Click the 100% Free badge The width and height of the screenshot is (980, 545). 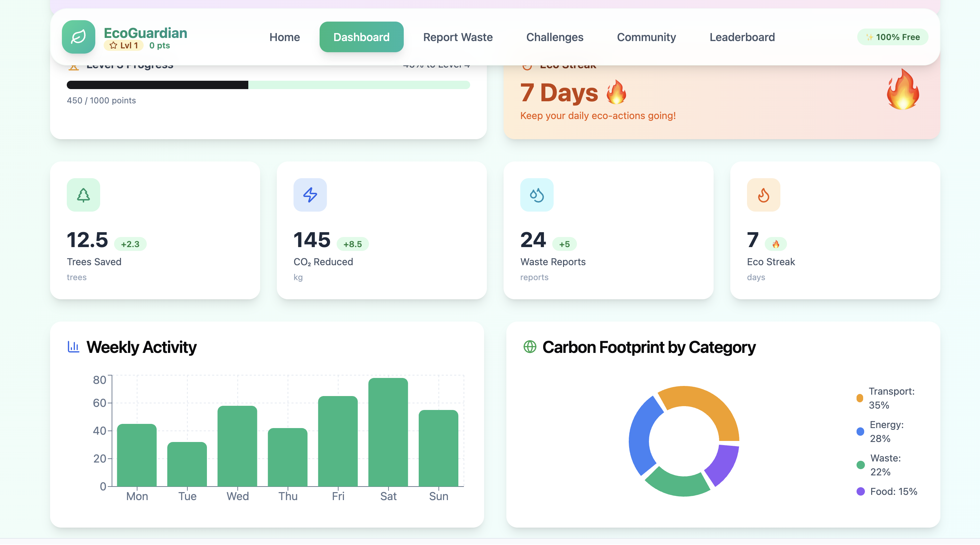pyautogui.click(x=892, y=37)
